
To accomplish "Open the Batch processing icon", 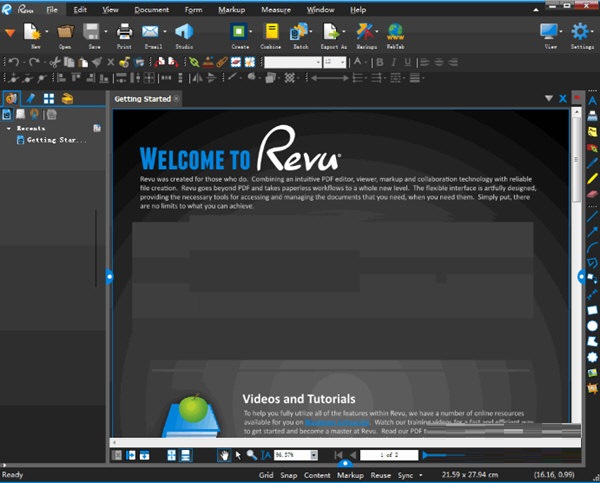I will point(299,32).
